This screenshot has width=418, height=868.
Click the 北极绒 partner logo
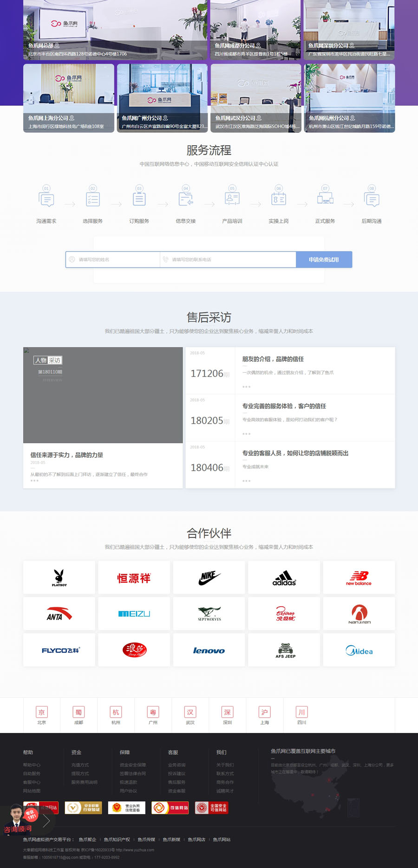[284, 614]
